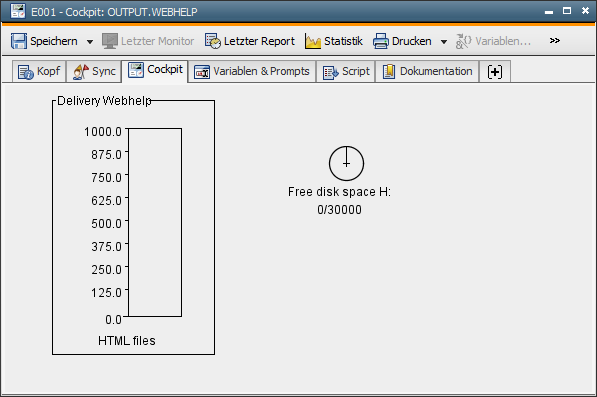
Task: Click the Letzter Monitor toolbar button
Action: click(x=148, y=41)
